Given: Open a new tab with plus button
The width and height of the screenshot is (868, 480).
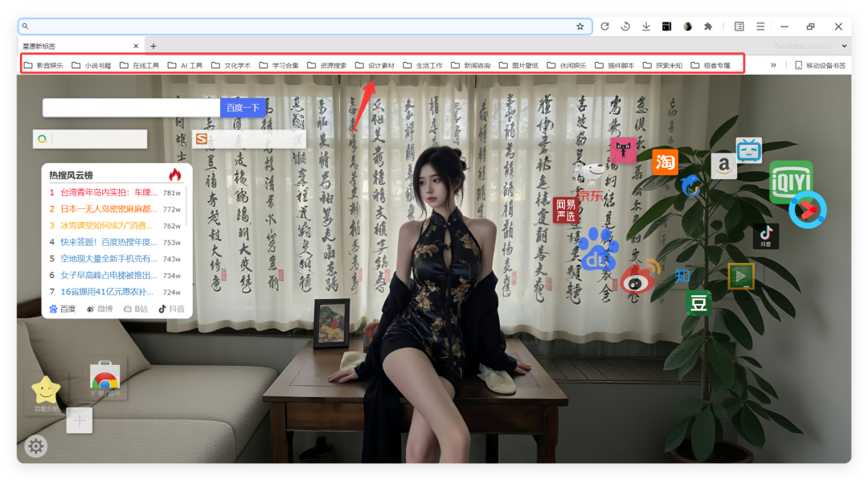Looking at the screenshot, I should [x=154, y=46].
